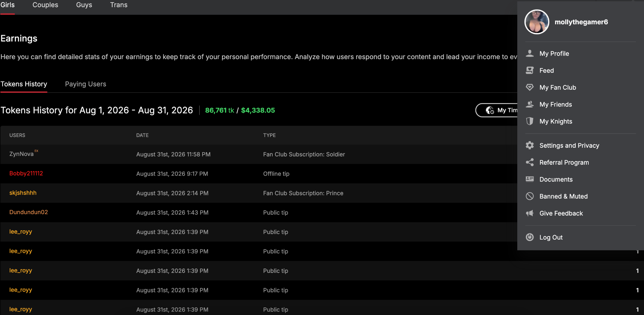Open Settings and Privacy
This screenshot has height=315, width=644.
pyautogui.click(x=569, y=145)
